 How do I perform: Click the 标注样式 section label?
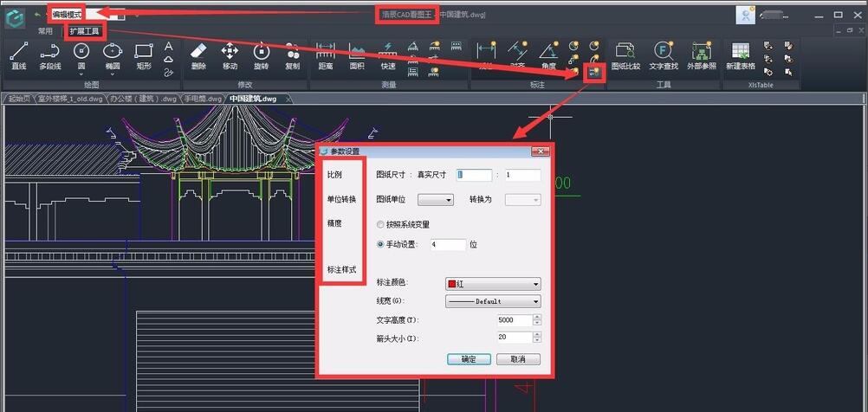pyautogui.click(x=341, y=270)
